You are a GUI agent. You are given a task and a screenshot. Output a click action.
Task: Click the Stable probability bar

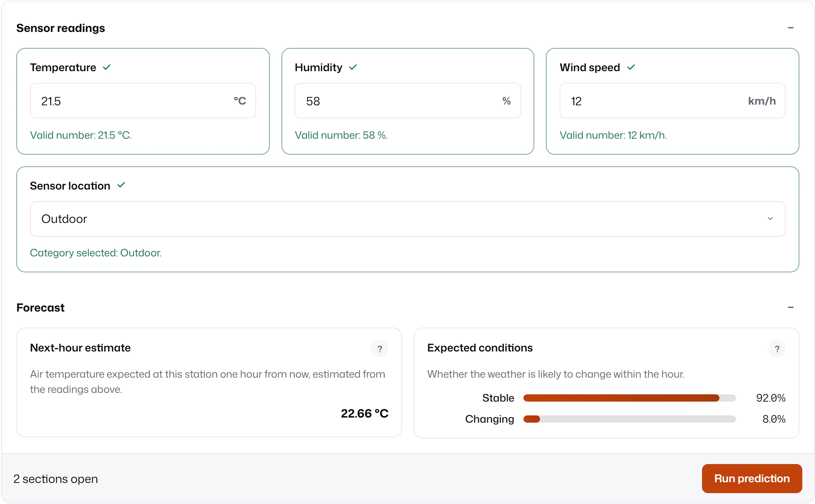[629, 398]
